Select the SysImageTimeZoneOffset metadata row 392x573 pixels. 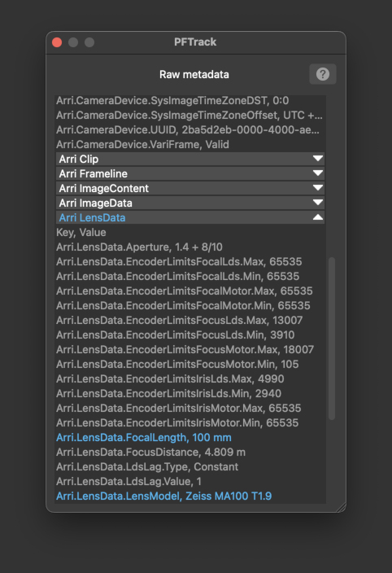point(190,115)
